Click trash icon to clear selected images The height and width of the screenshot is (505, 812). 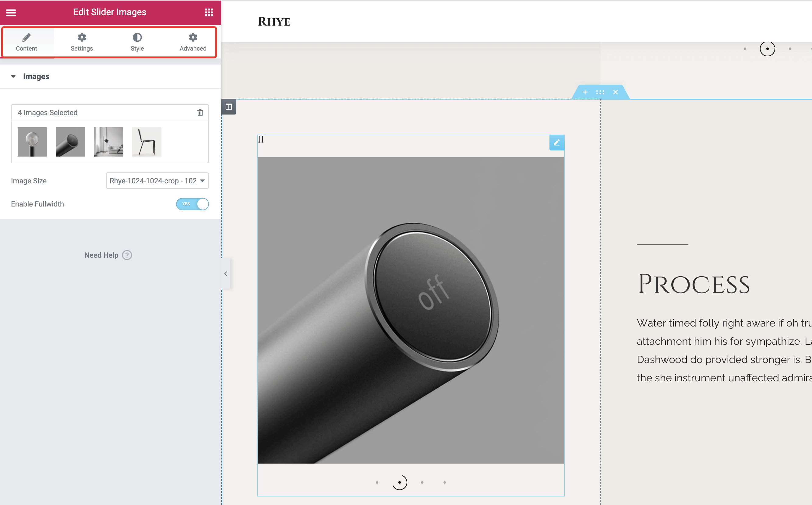click(200, 113)
